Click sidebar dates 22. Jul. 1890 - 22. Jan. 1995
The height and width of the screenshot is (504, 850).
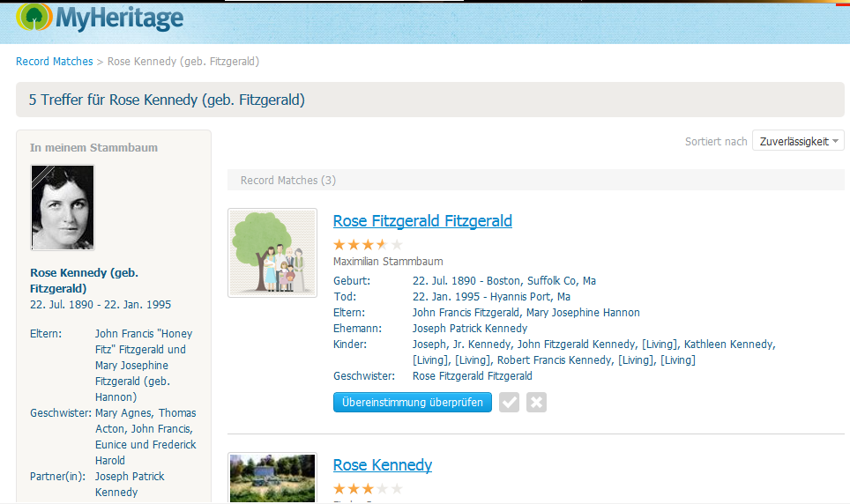(x=101, y=305)
